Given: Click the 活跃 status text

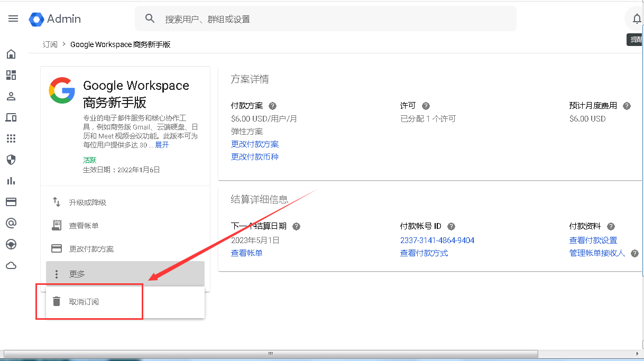Looking at the screenshot, I should [x=90, y=160].
